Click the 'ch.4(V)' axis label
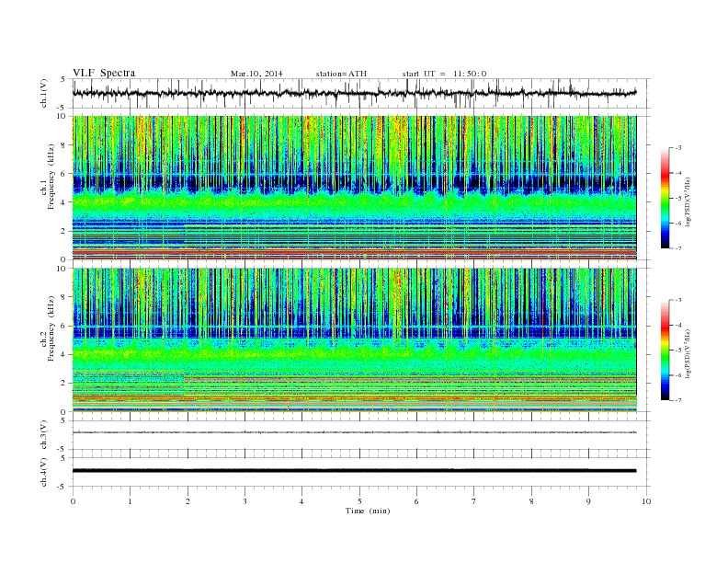This screenshot has height=563, width=728. (x=44, y=472)
